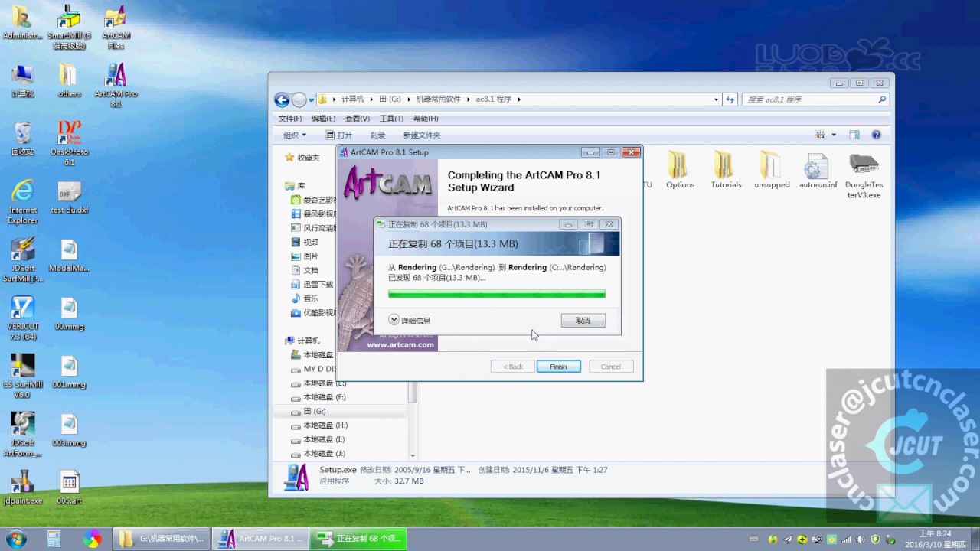This screenshot has height=551, width=980.
Task: Cancel the file copy dialog
Action: pyautogui.click(x=583, y=321)
